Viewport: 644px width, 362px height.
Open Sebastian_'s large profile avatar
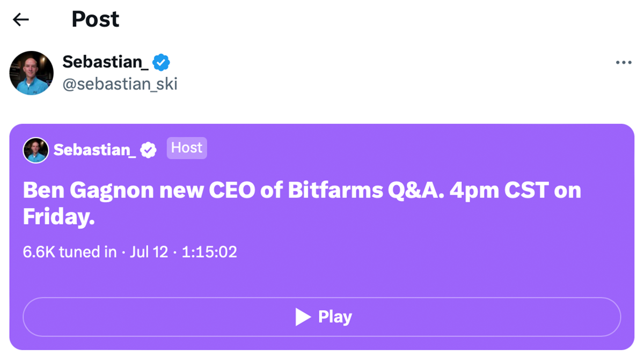pos(32,73)
